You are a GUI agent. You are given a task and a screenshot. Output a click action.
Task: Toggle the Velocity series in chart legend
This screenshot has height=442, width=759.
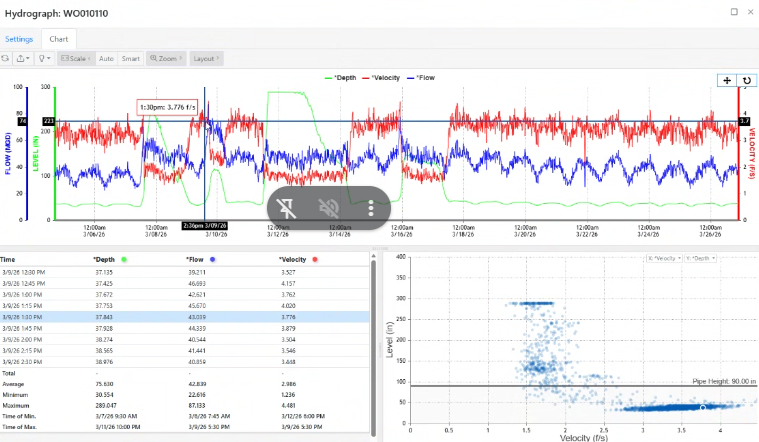click(385, 77)
